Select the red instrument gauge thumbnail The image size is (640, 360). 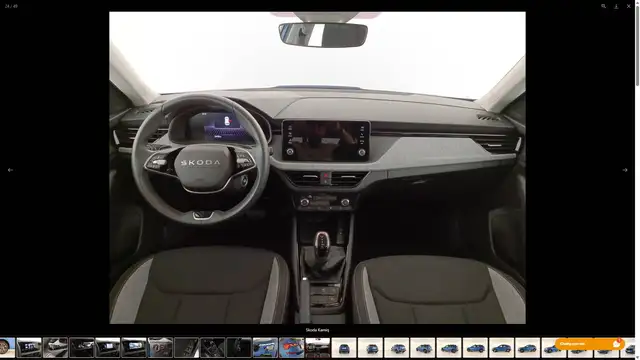tap(160, 347)
